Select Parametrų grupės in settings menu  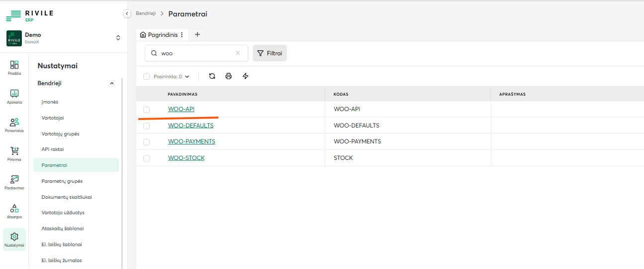coord(62,181)
